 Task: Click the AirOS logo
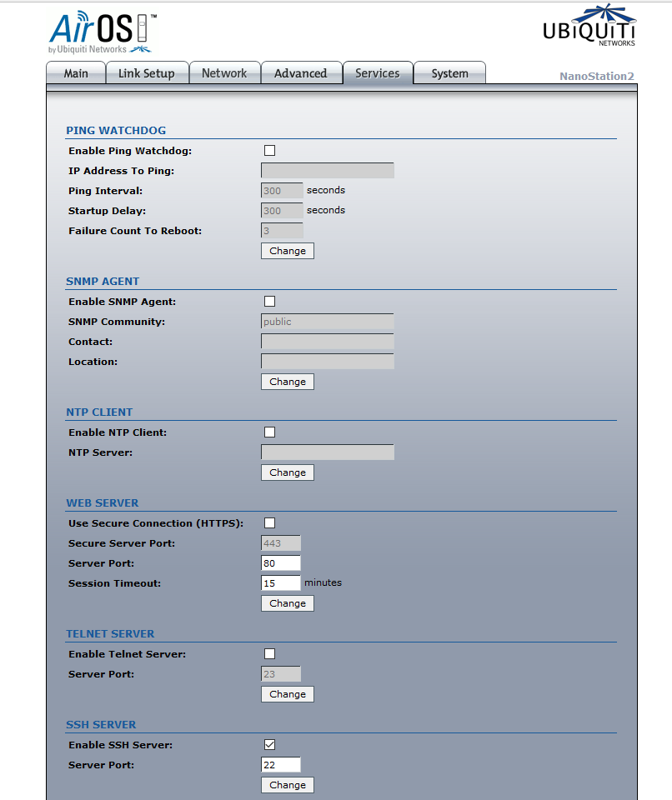pos(102,32)
